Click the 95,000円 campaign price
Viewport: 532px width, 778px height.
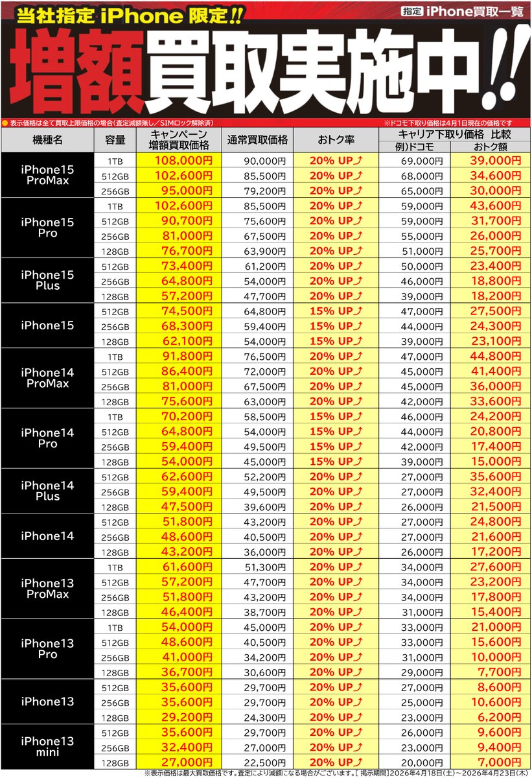pyautogui.click(x=187, y=191)
